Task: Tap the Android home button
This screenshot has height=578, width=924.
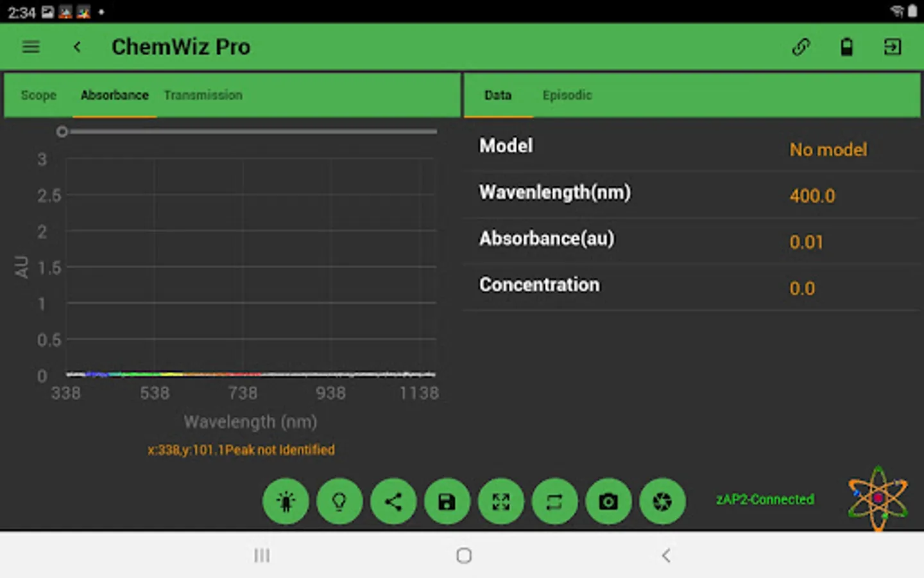Action: pyautogui.click(x=464, y=556)
